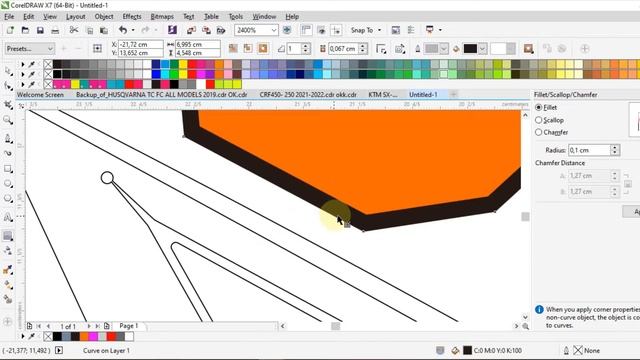Expand the first palette row flyout arrow
The image size is (640, 360).
point(23,64)
